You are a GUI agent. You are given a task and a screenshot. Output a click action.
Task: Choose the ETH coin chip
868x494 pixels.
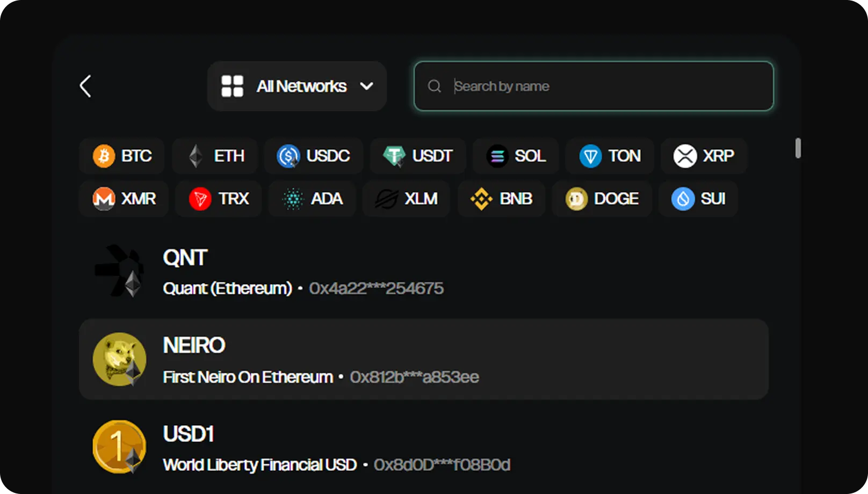[215, 156]
